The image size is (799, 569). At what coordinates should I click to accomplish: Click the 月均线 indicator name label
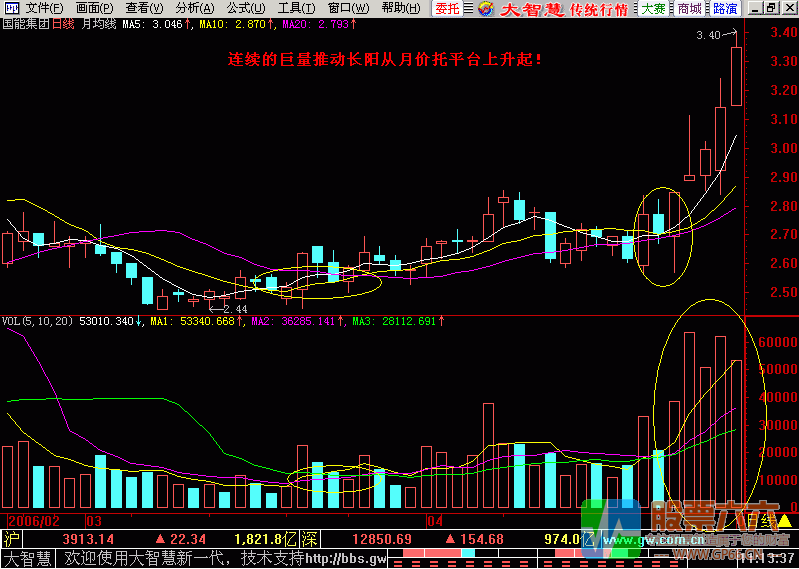[x=98, y=23]
